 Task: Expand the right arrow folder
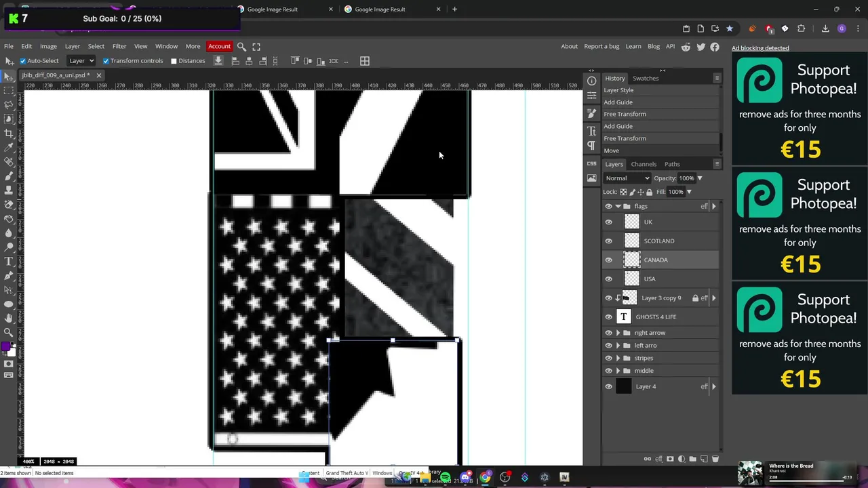coord(618,333)
